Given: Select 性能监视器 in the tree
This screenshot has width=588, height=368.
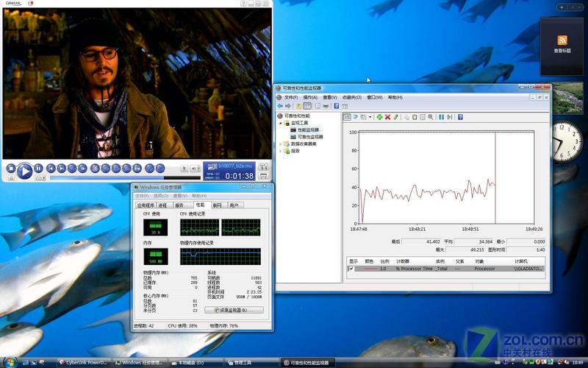Looking at the screenshot, I should click(x=308, y=130).
